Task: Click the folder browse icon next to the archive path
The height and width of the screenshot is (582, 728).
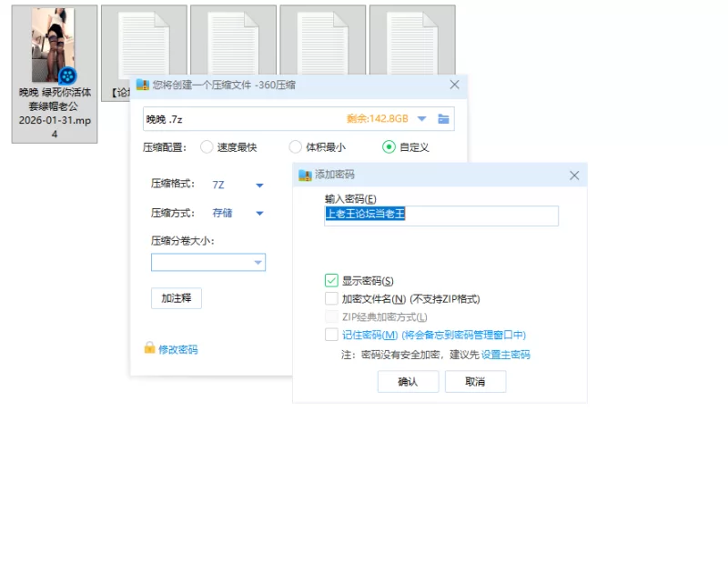Action: (x=443, y=119)
